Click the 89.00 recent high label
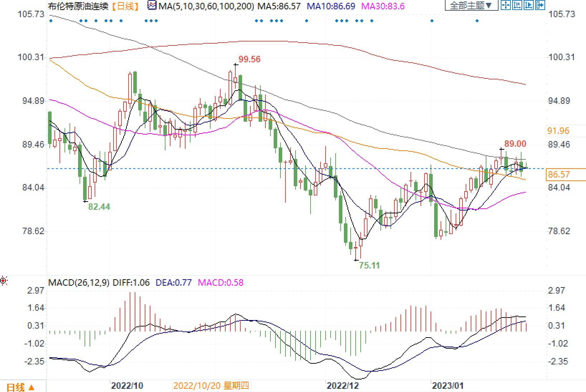This screenshot has width=586, height=392. tap(515, 144)
